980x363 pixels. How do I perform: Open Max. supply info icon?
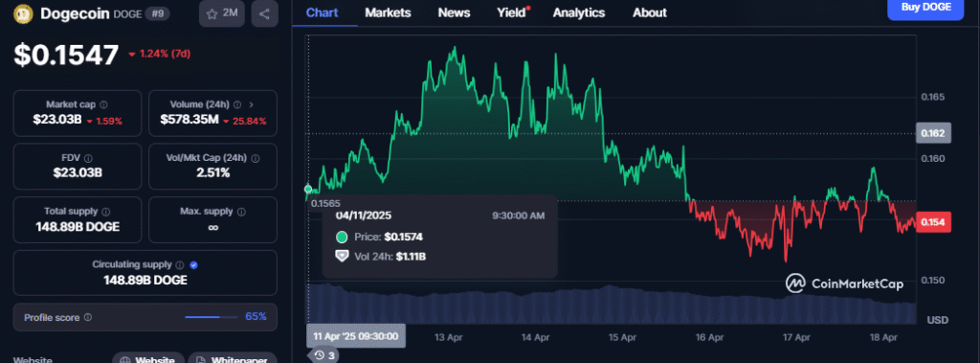click(x=241, y=213)
